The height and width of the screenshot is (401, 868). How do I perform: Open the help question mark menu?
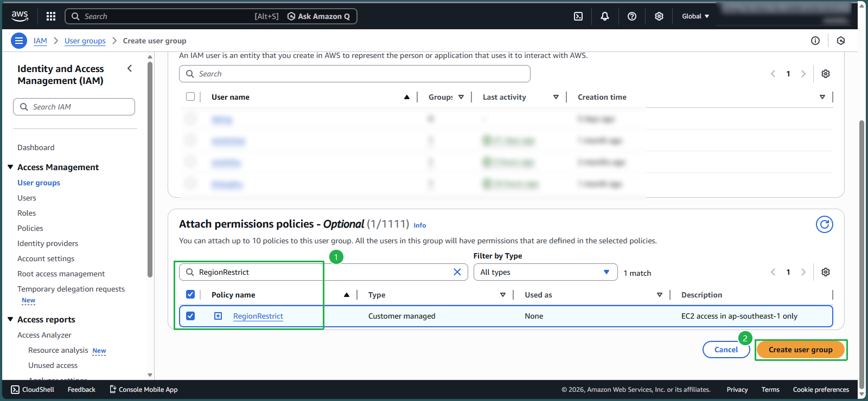click(632, 16)
